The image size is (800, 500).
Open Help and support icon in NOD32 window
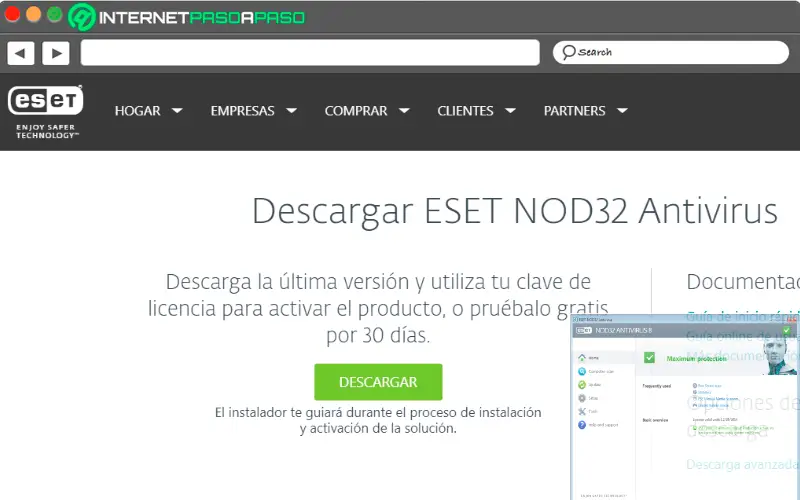tap(582, 424)
